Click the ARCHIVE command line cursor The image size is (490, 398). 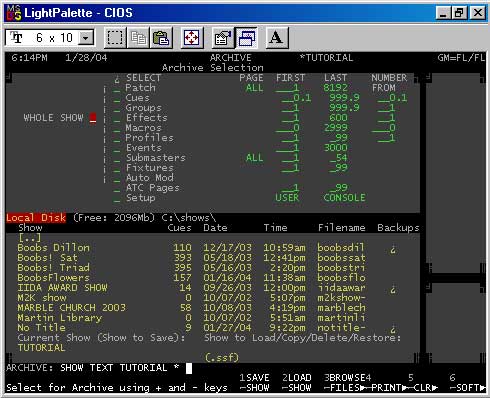[x=189, y=368]
